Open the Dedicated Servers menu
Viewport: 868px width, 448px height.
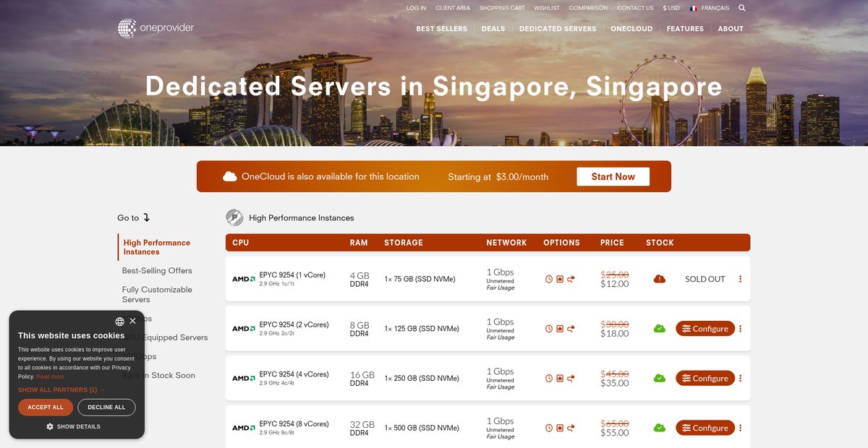click(x=558, y=29)
